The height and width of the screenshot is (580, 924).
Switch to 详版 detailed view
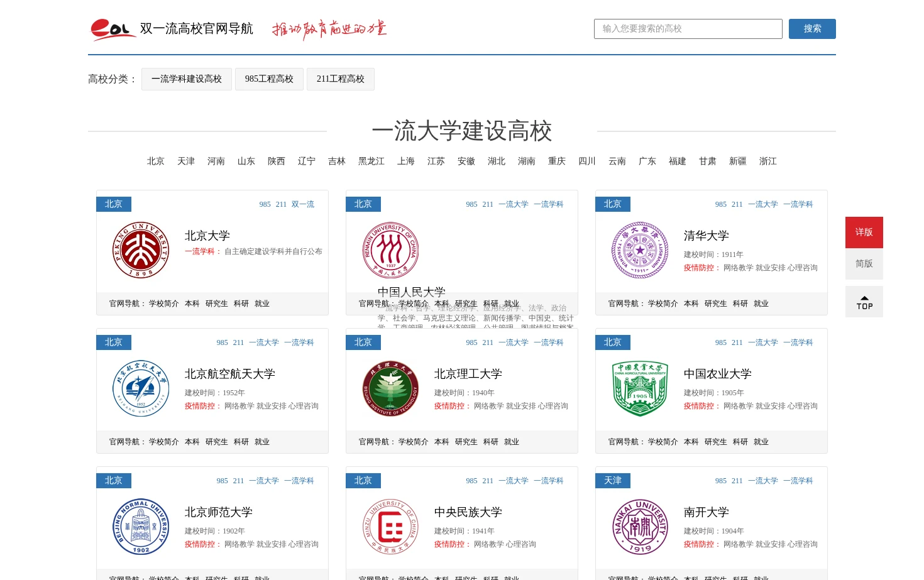click(864, 233)
